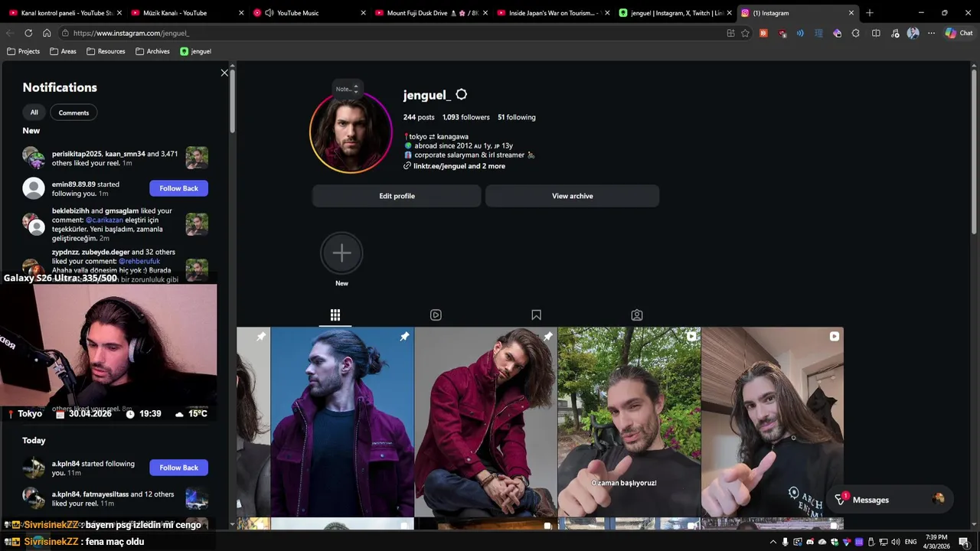Open a new browser tab
980x551 pixels.
[869, 13]
